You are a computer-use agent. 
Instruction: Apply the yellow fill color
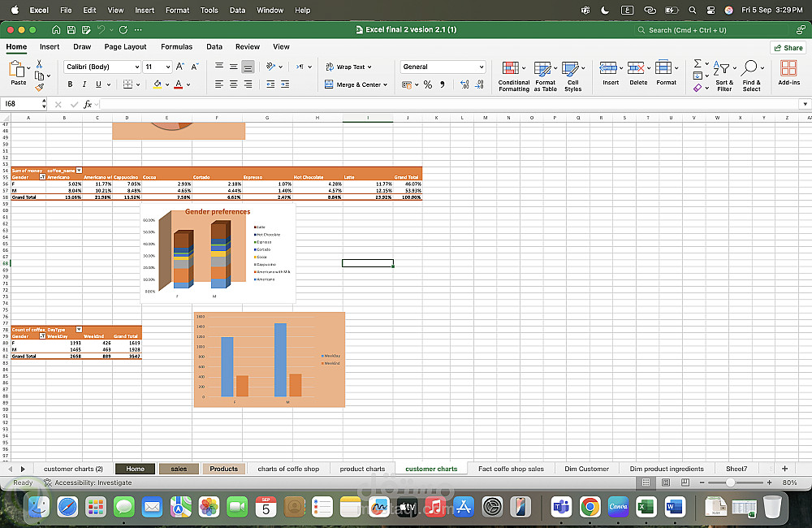coord(158,84)
